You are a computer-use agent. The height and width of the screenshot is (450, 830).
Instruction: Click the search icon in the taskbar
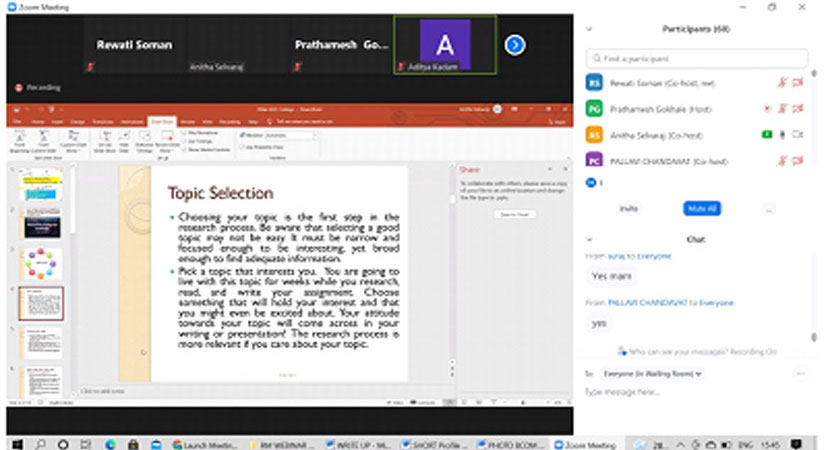pyautogui.click(x=41, y=441)
